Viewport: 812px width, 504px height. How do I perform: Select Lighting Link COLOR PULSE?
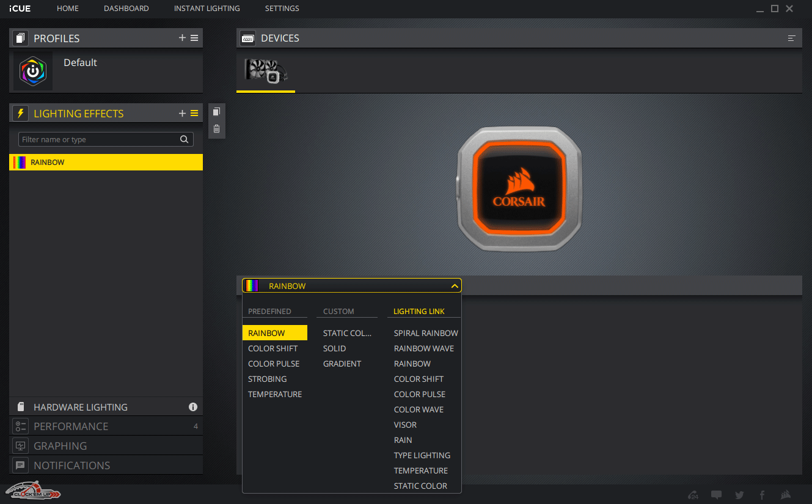(420, 394)
